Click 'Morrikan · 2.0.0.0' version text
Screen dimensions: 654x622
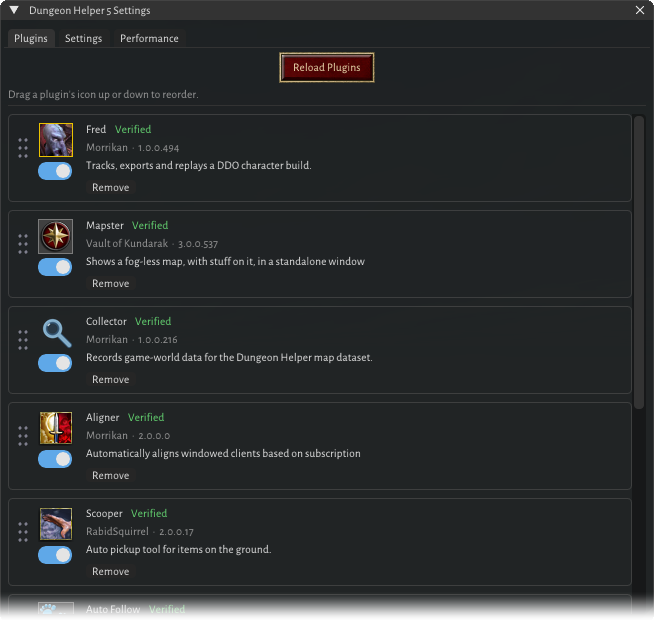click(128, 436)
